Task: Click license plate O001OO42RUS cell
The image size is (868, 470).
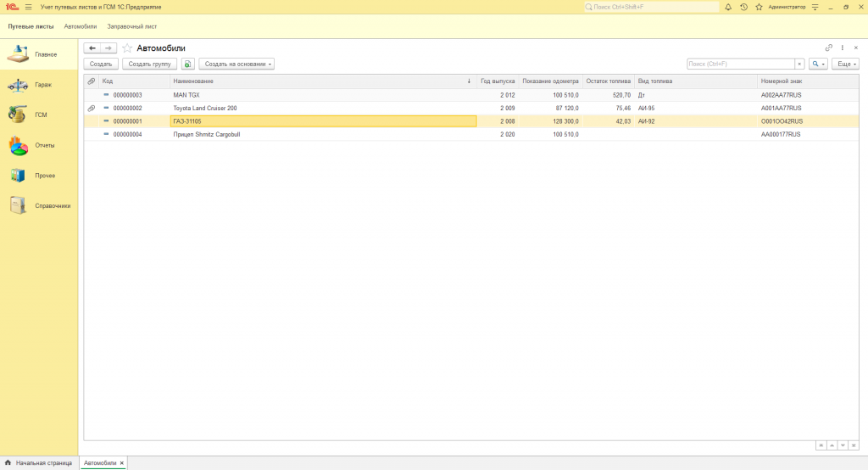Action: [808, 120]
